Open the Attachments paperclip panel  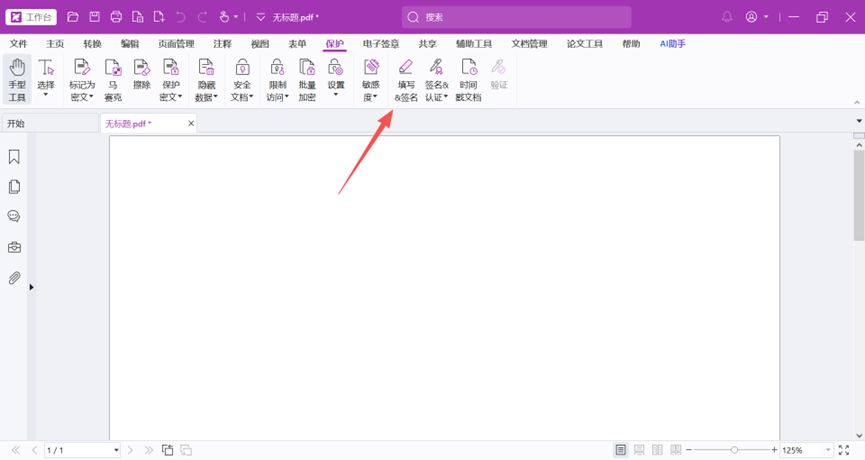click(14, 278)
